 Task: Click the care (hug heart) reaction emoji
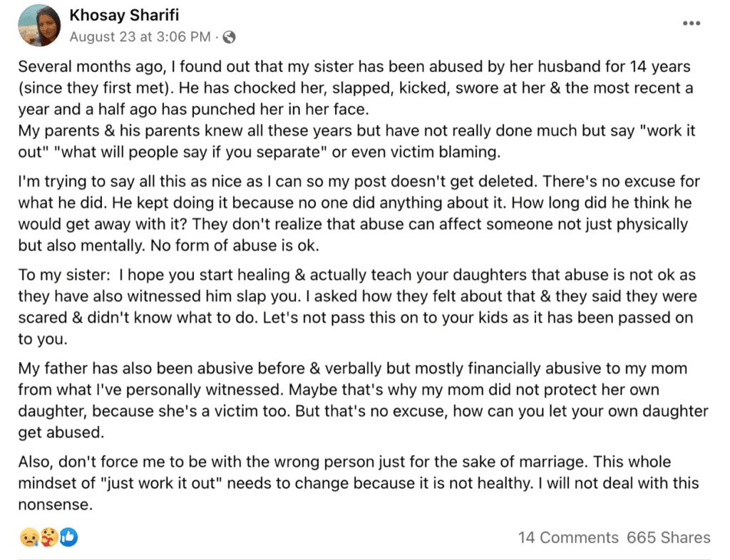pyautogui.click(x=49, y=536)
